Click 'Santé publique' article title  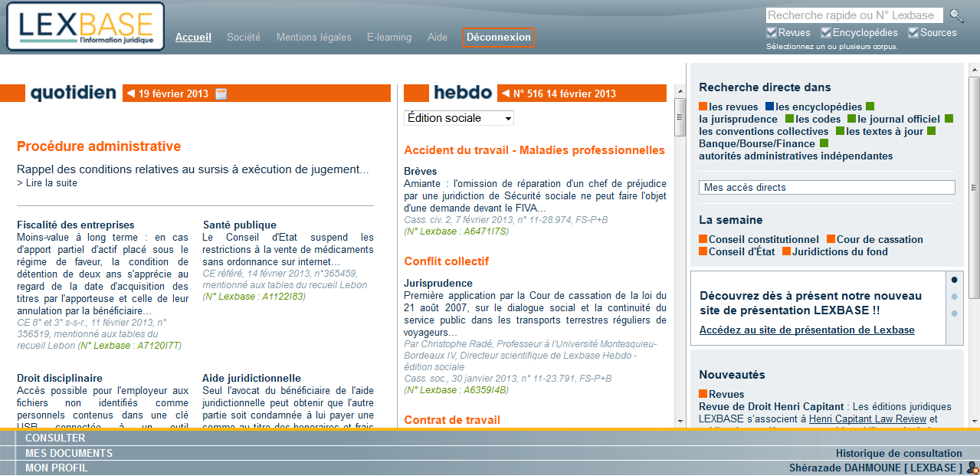[x=239, y=225]
